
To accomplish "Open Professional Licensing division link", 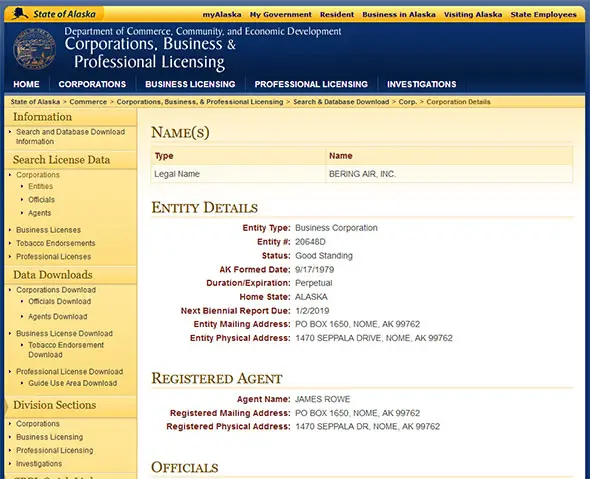I will click(55, 450).
